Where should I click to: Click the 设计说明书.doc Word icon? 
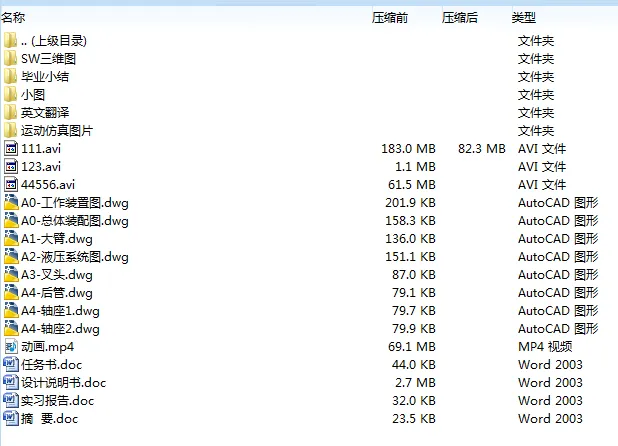[x=11, y=383]
